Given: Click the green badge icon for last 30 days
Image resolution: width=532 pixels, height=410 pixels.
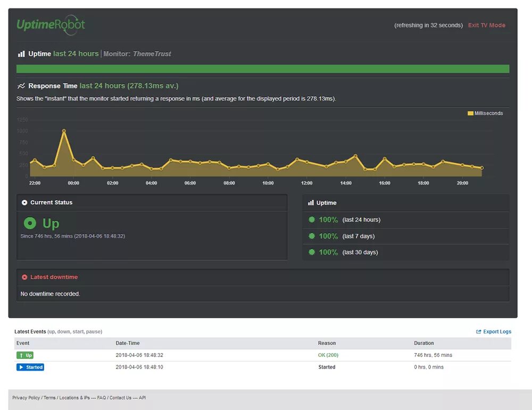Looking at the screenshot, I should tap(311, 252).
